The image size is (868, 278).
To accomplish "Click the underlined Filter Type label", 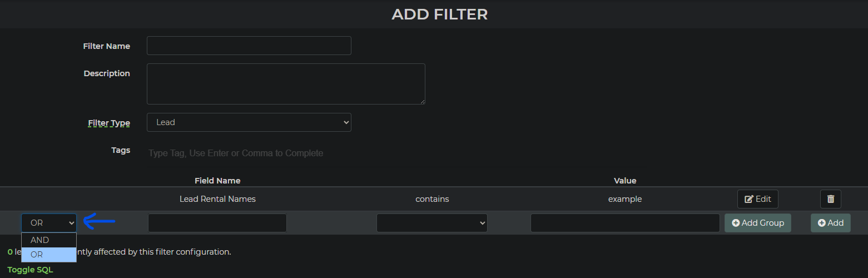I will 109,123.
